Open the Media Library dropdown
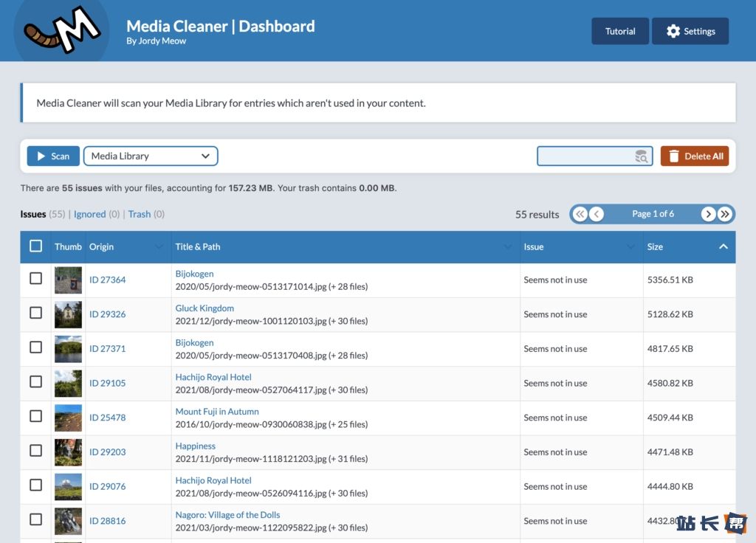Viewport: 756px width, 543px height. (x=151, y=156)
